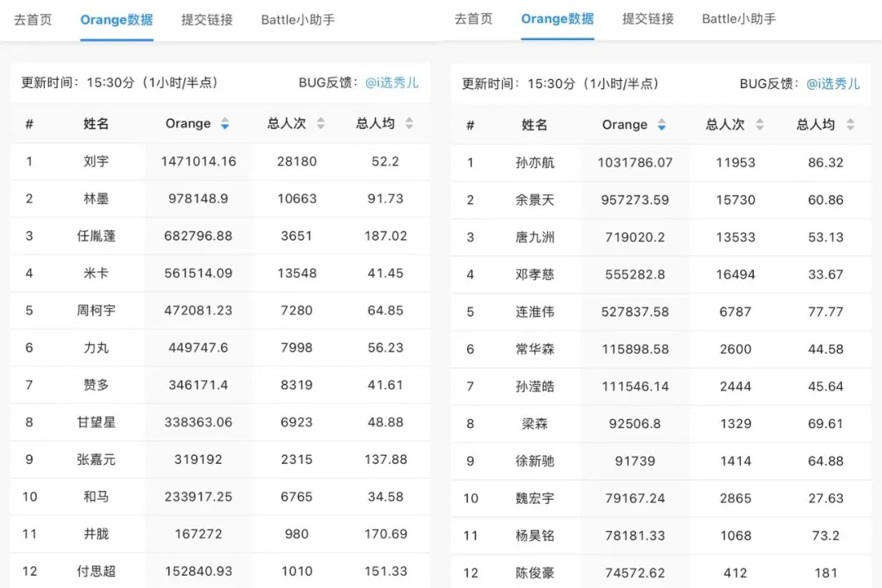
Task: Select name 杨昊铭 row
Action: 535,536
